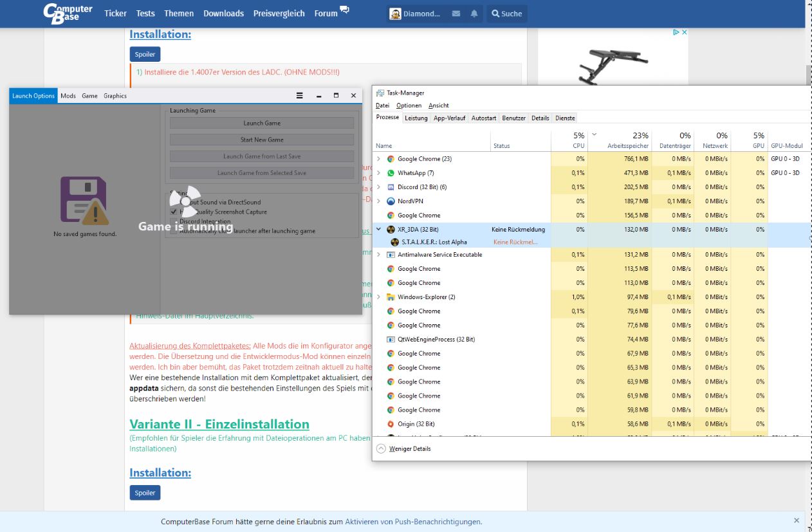Screen dimensions: 812x532
Task: Click the Task-Manager title bar icon
Action: point(380,93)
